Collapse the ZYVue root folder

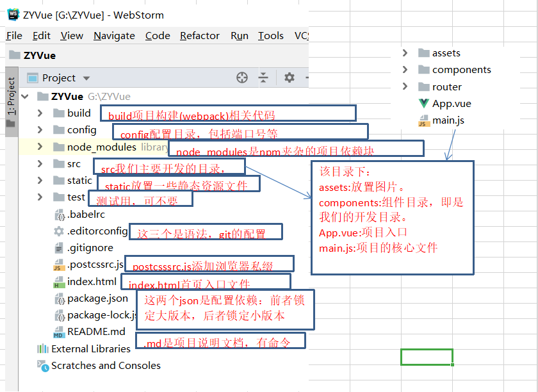tap(25, 97)
